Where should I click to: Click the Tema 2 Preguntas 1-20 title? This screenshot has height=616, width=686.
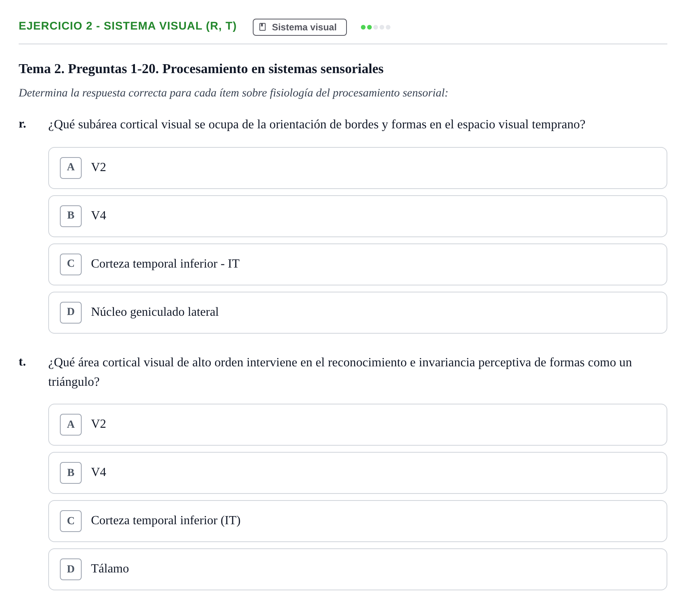click(201, 69)
